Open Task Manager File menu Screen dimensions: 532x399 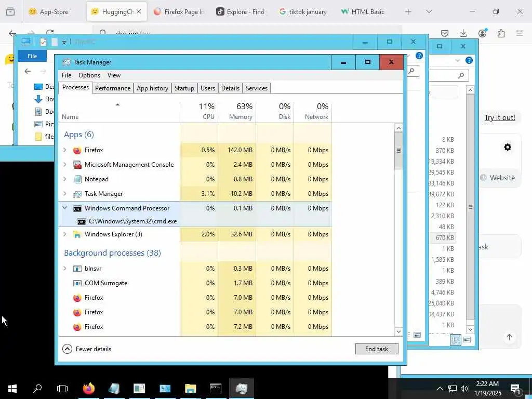click(66, 75)
